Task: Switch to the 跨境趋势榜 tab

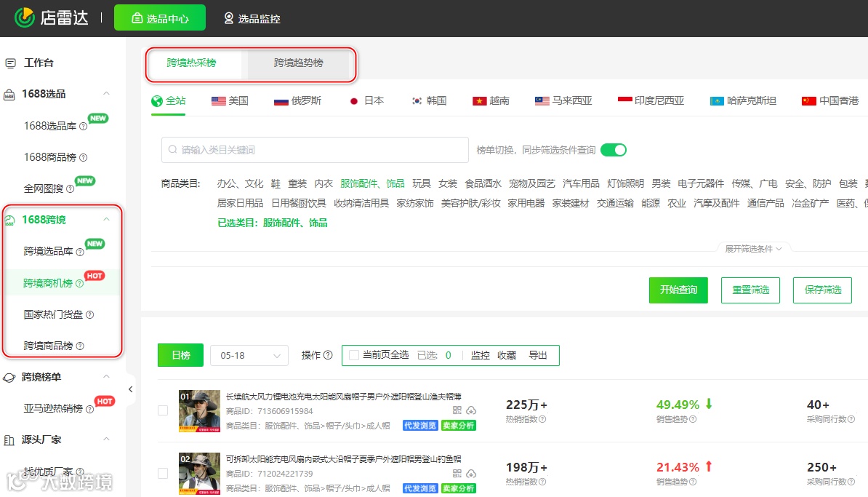Action: point(298,63)
